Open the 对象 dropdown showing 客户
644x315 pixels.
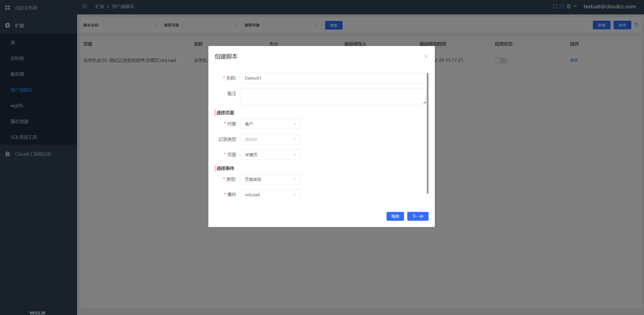click(x=270, y=124)
